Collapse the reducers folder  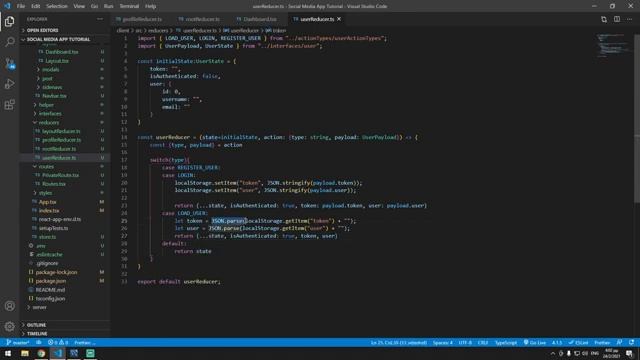[x=49, y=122]
